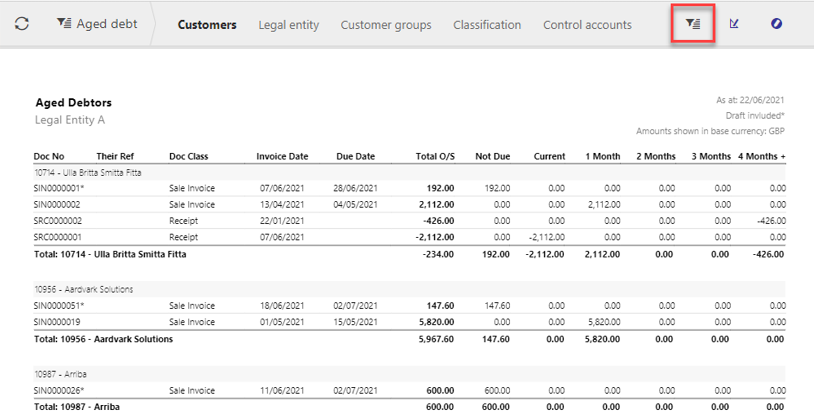Go to the Control accounts tab
Screen dimensions: 814x416
(587, 25)
